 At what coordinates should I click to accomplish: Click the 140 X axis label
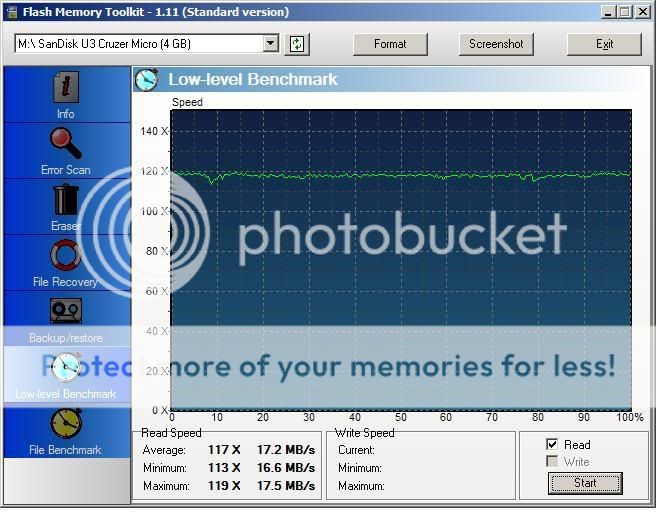coord(154,131)
